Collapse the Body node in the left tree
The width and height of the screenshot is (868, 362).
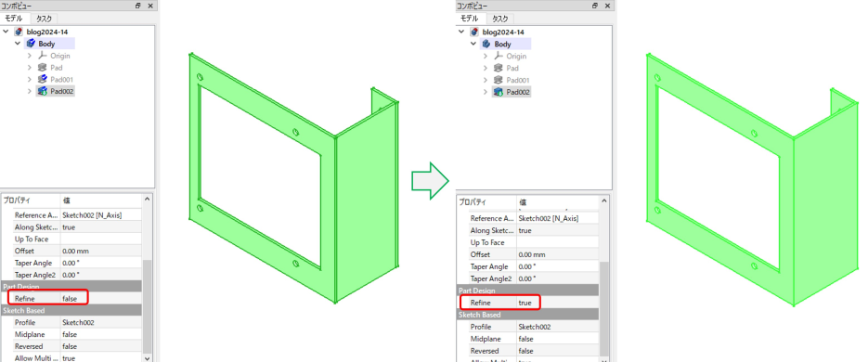coord(18,44)
